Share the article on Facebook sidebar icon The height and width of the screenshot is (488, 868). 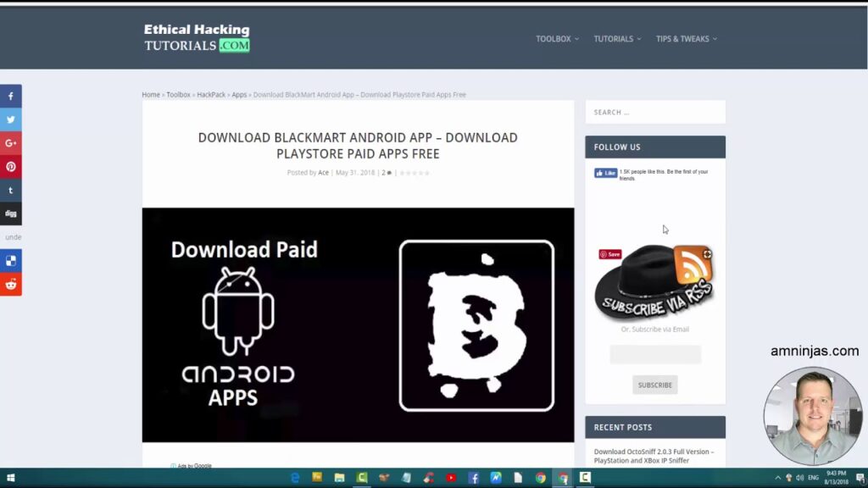[10, 97]
